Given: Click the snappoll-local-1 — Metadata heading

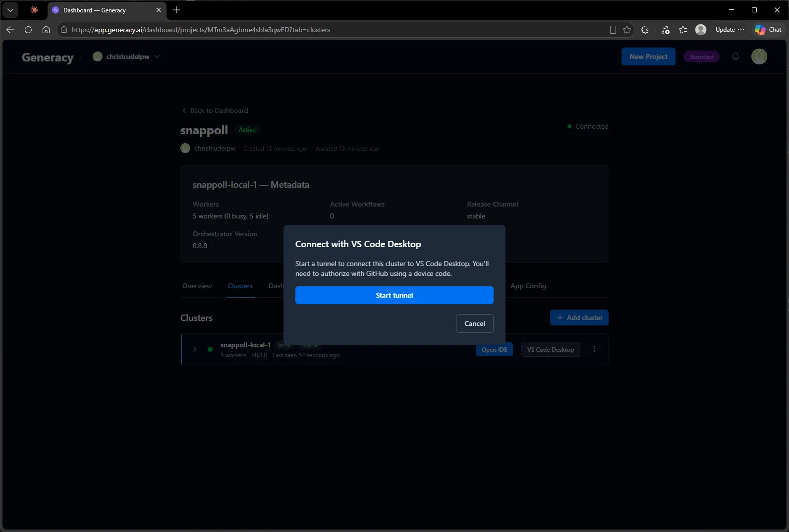Looking at the screenshot, I should tap(251, 185).
